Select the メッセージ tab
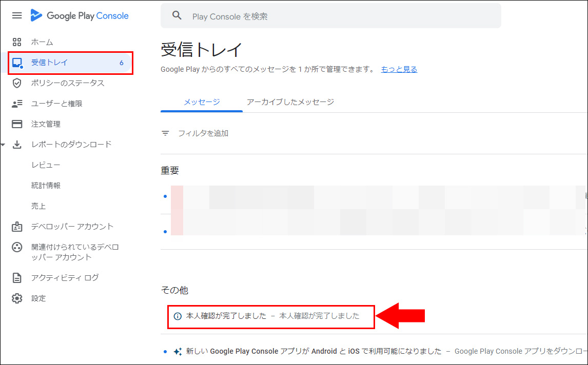 point(202,102)
